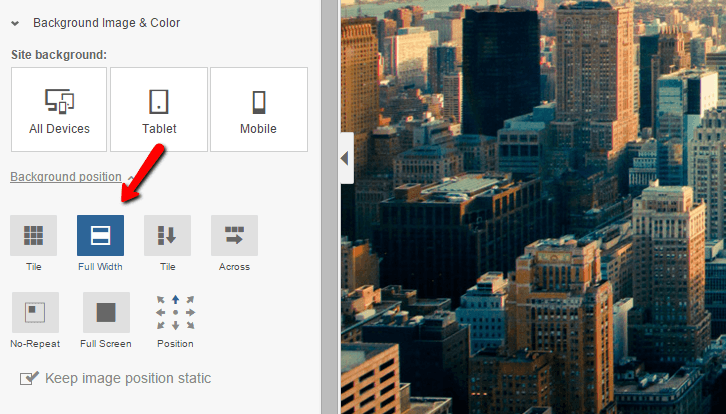Click the down arrow in Position grid
The image size is (726, 414).
pyautogui.click(x=175, y=326)
